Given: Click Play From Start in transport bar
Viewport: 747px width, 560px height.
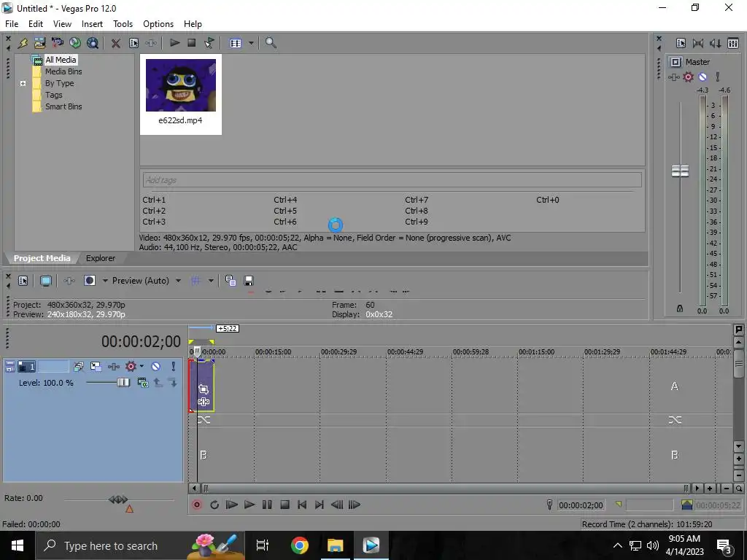Looking at the screenshot, I should [x=231, y=505].
